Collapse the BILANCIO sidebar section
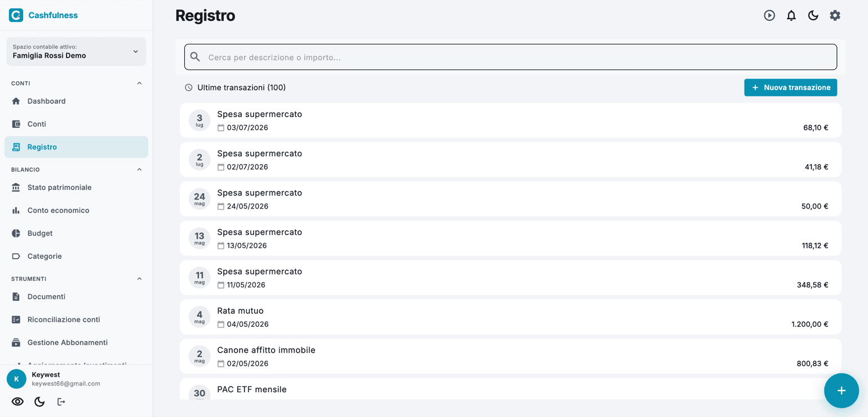 point(139,170)
